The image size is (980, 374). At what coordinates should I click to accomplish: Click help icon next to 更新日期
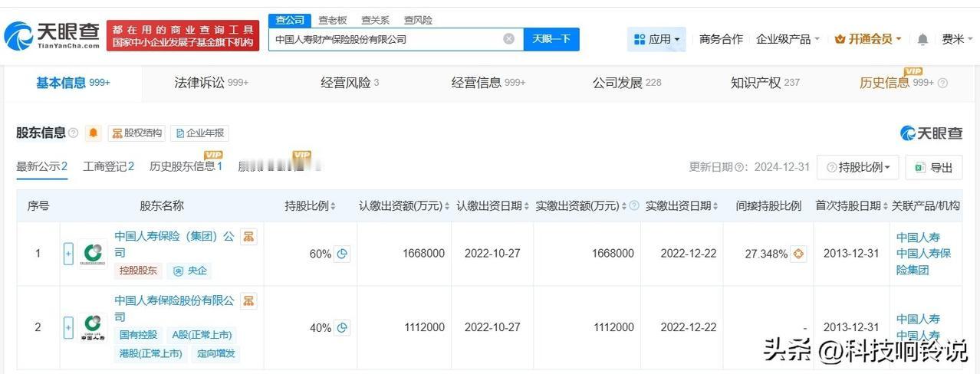740,168
